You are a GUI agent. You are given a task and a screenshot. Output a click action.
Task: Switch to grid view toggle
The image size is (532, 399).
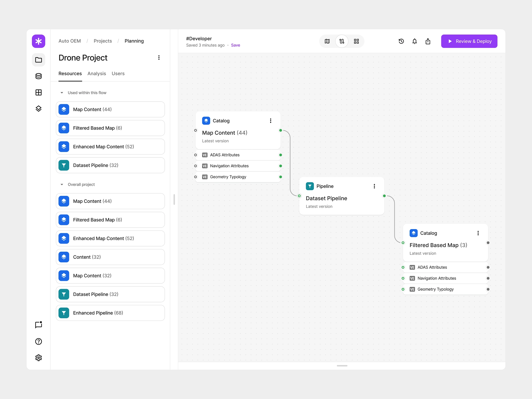click(356, 41)
